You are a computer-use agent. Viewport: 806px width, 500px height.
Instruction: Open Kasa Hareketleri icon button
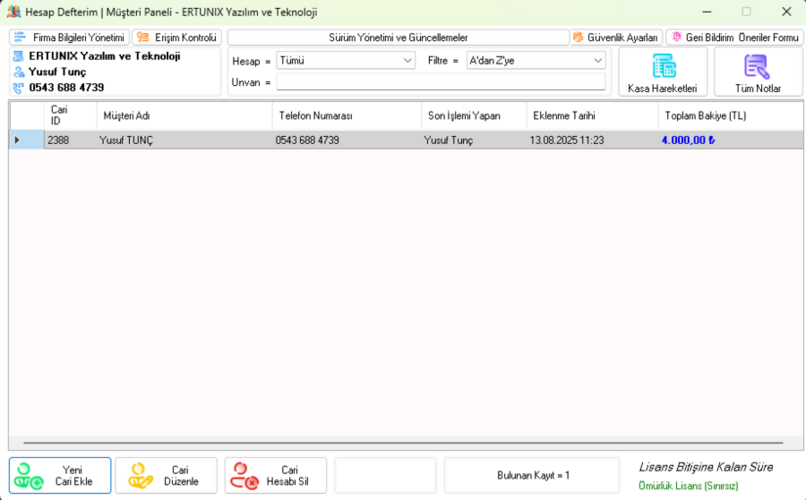click(663, 72)
